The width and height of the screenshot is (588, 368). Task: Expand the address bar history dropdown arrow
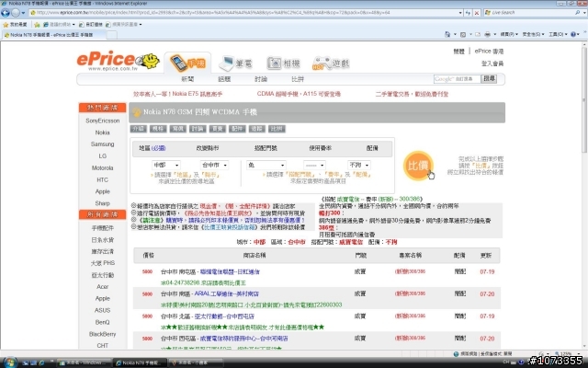click(x=460, y=13)
